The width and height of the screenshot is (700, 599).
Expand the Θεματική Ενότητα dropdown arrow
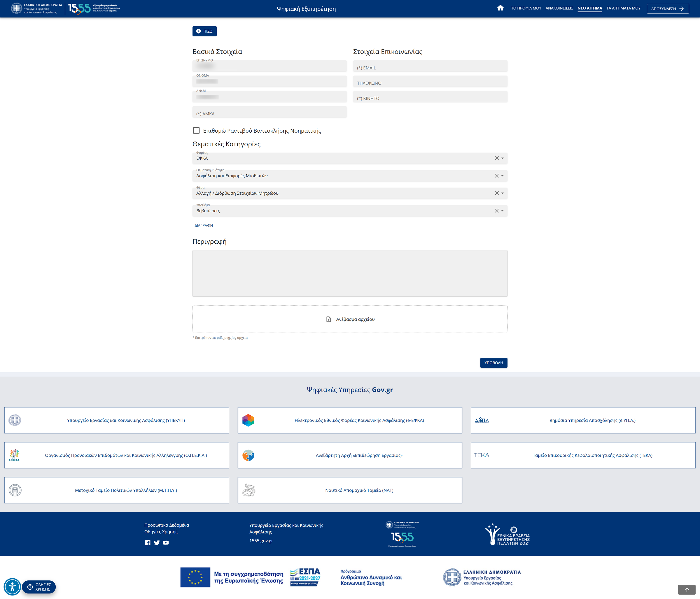coord(502,176)
